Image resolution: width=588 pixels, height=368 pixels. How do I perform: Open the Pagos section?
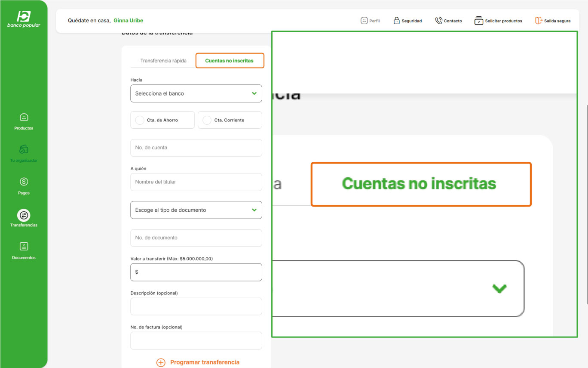(24, 185)
